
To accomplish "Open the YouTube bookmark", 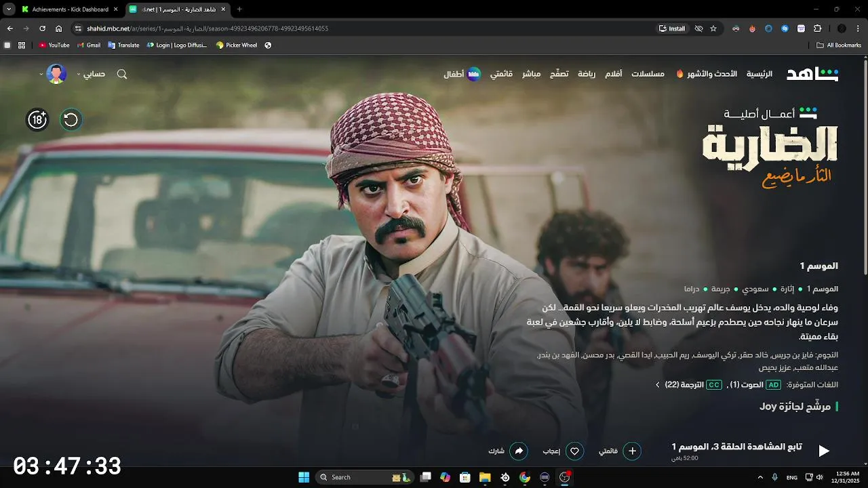I will point(54,45).
